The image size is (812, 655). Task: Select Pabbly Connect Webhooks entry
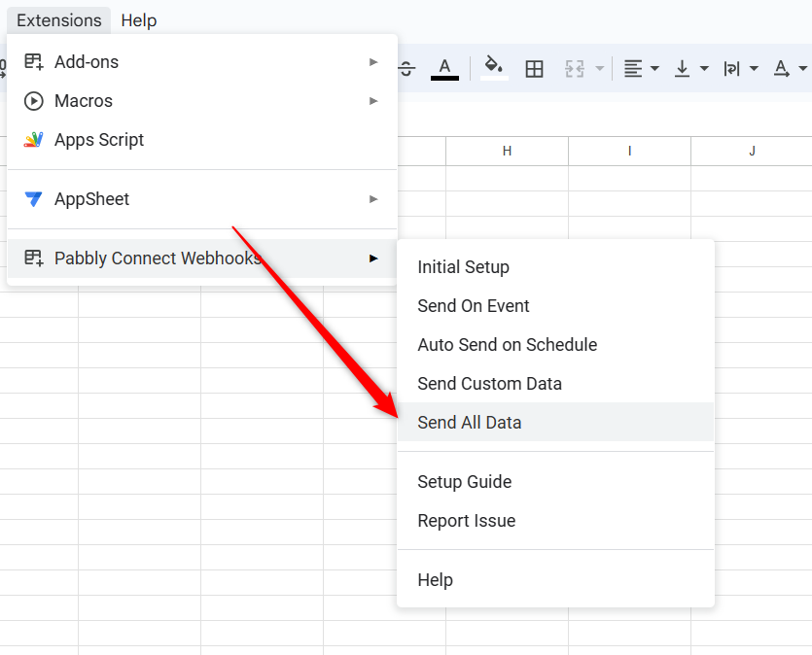click(202, 259)
